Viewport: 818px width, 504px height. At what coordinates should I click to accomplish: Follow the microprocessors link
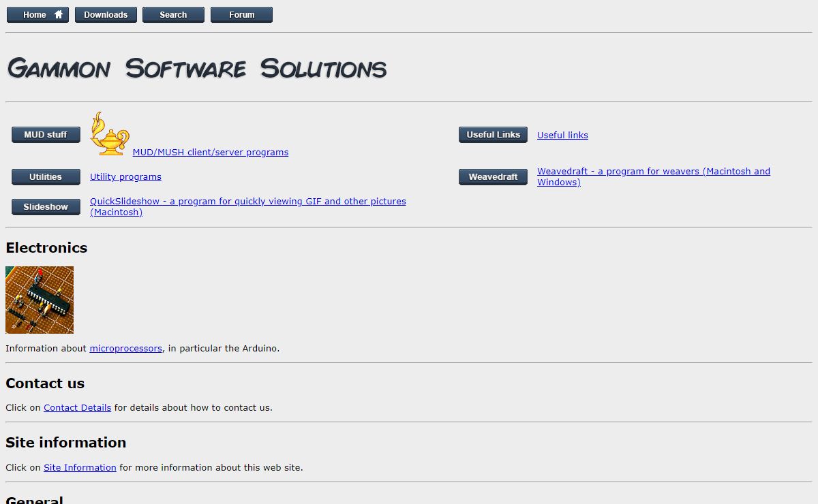pyautogui.click(x=126, y=349)
